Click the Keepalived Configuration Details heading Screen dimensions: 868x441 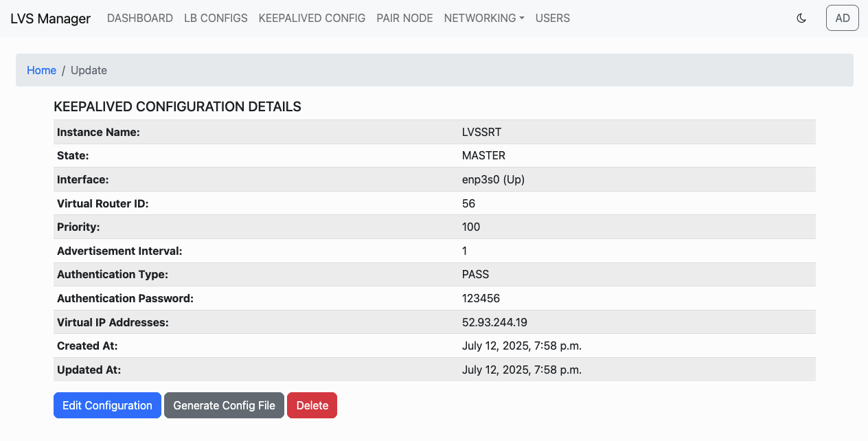177,106
